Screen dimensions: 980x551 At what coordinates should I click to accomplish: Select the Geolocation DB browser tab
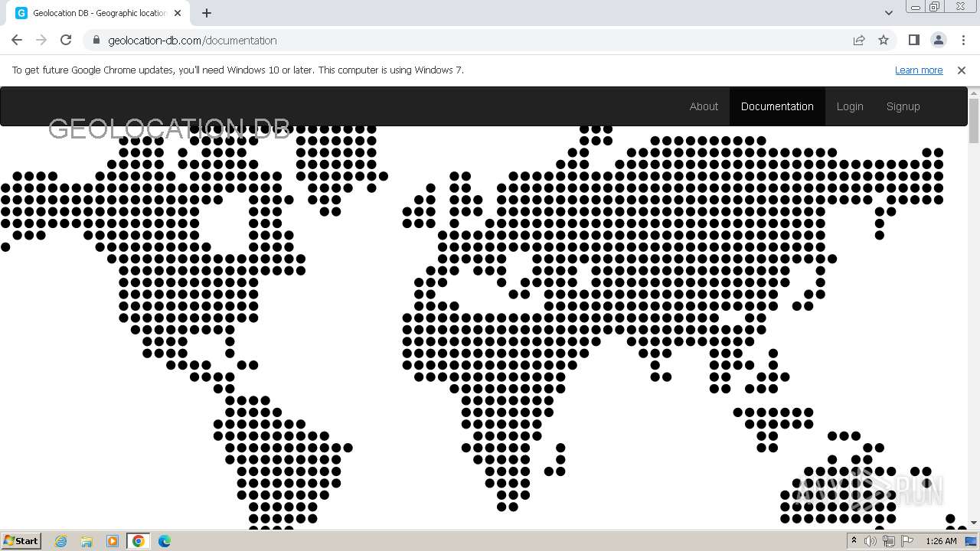[99, 13]
